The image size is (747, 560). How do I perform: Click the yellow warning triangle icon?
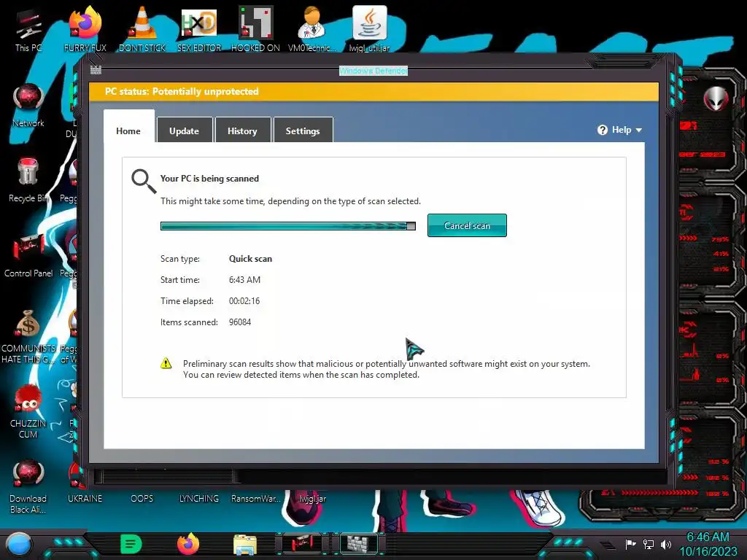coord(166,363)
